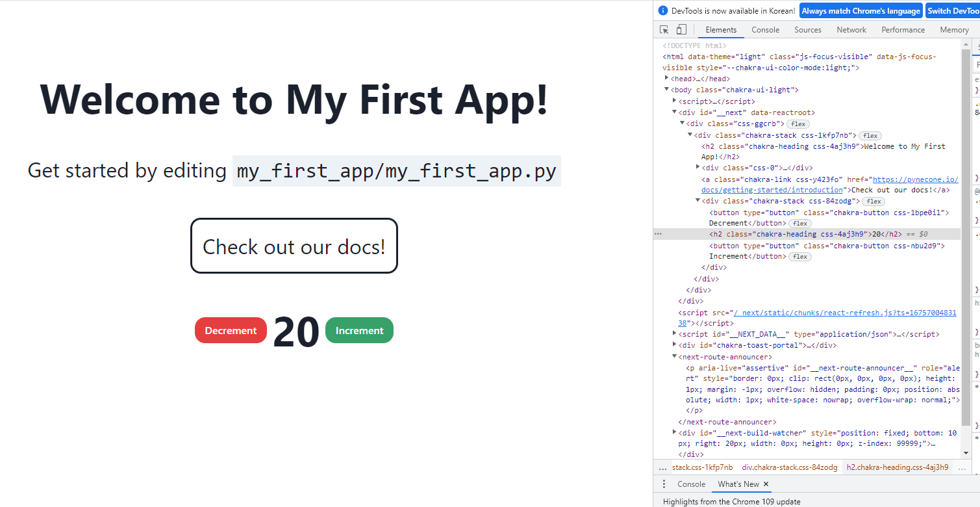Click the Elements panel vertical scrollbar thumb
The width and height of the screenshot is (980, 507).
click(966, 237)
